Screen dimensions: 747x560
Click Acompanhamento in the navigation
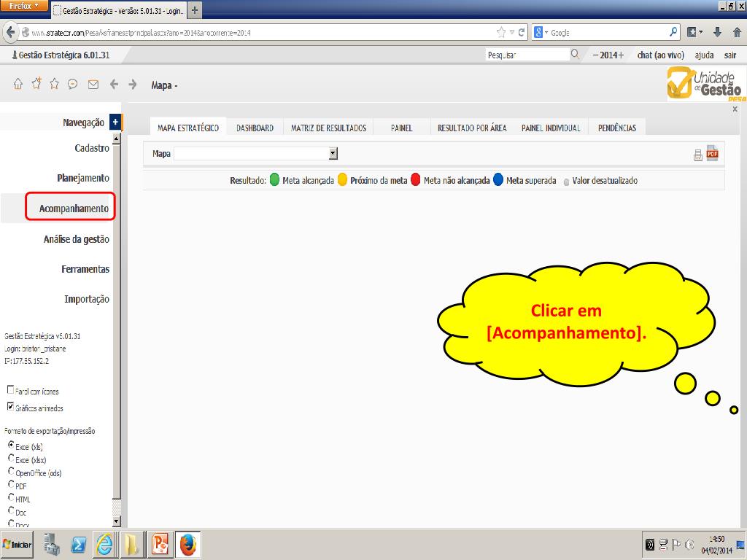pos(74,209)
